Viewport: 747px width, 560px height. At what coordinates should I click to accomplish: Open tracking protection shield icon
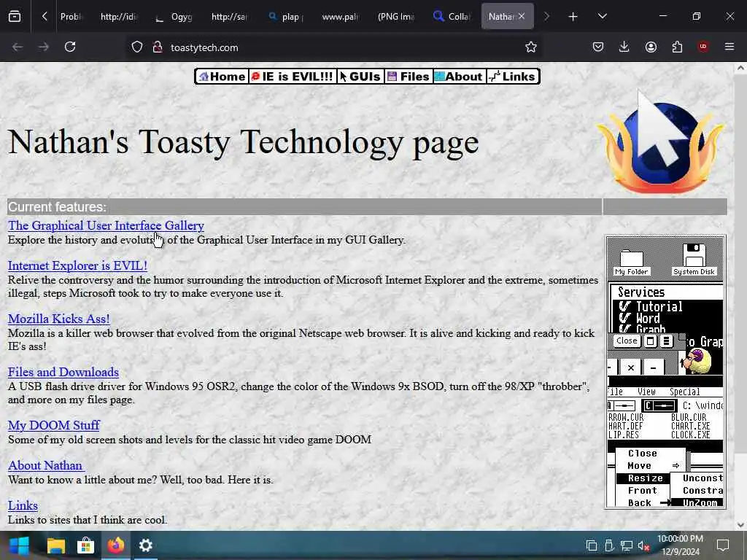coord(137,47)
